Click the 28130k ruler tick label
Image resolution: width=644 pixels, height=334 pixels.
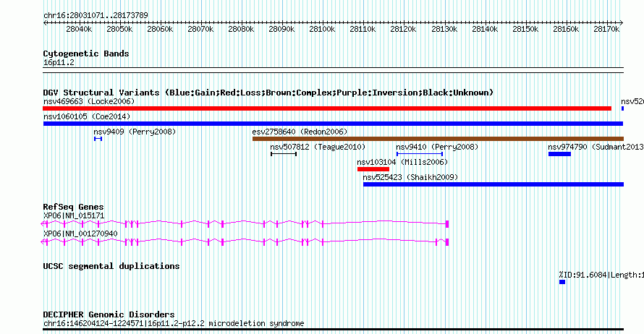click(444, 30)
